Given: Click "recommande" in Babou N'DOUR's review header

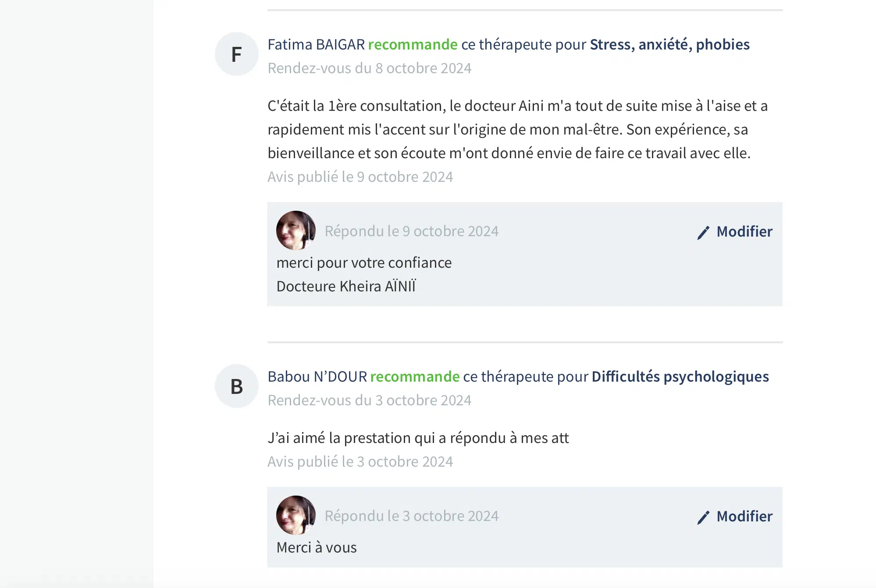Looking at the screenshot, I should [x=415, y=377].
